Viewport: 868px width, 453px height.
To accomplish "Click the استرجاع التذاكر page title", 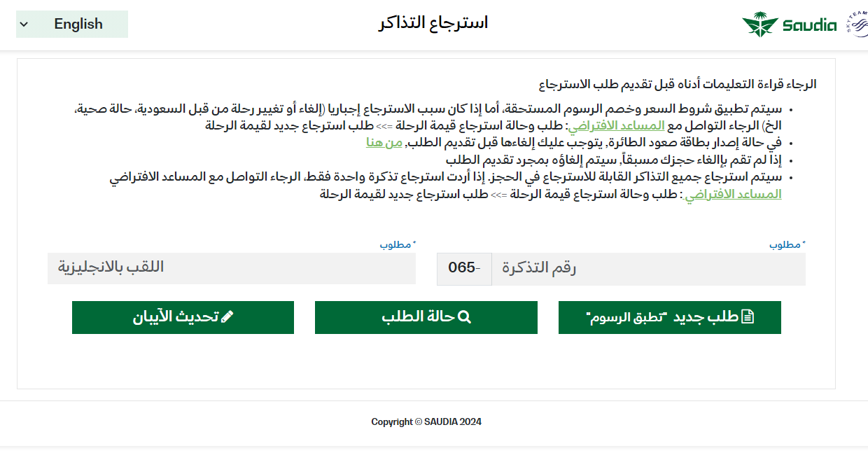I will click(433, 22).
